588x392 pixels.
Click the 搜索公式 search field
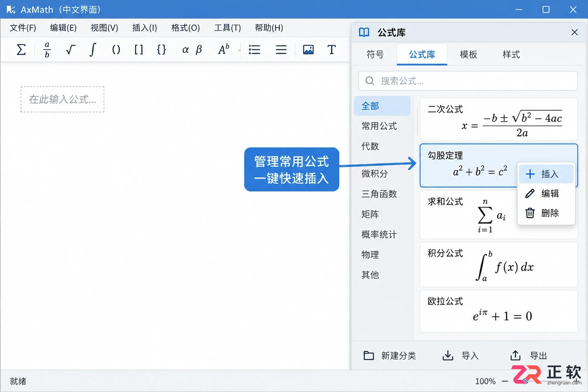click(x=468, y=81)
